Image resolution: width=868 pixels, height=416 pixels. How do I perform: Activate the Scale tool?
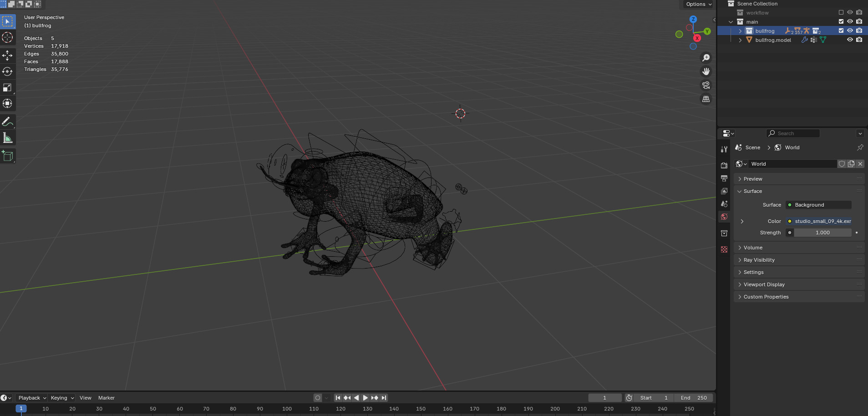(7, 87)
